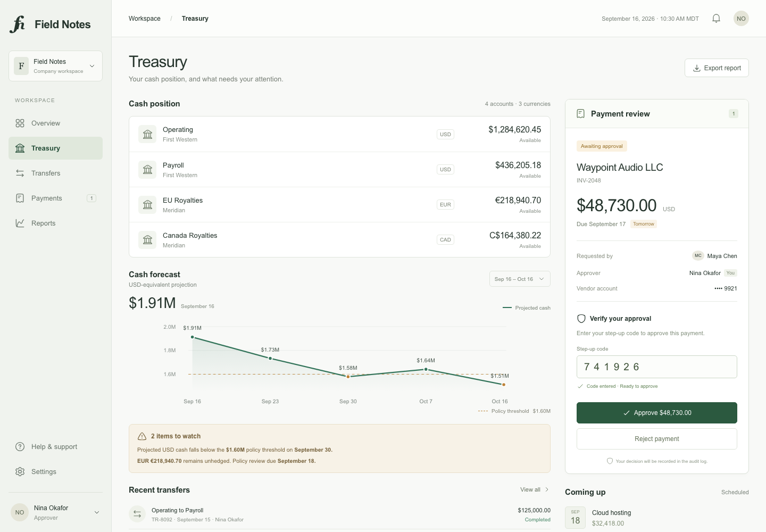Click the Canada Royalties bank icon
The width and height of the screenshot is (766, 532).
pyautogui.click(x=147, y=240)
